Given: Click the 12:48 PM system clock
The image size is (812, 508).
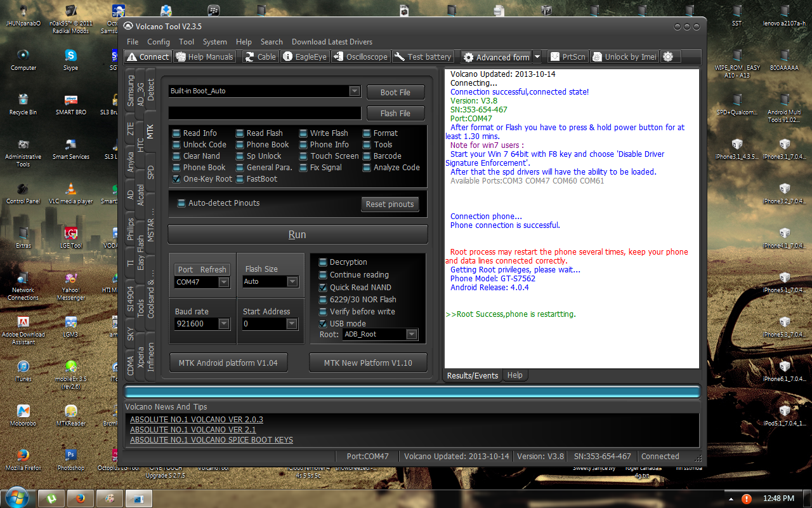Looking at the screenshot, I should [x=779, y=498].
